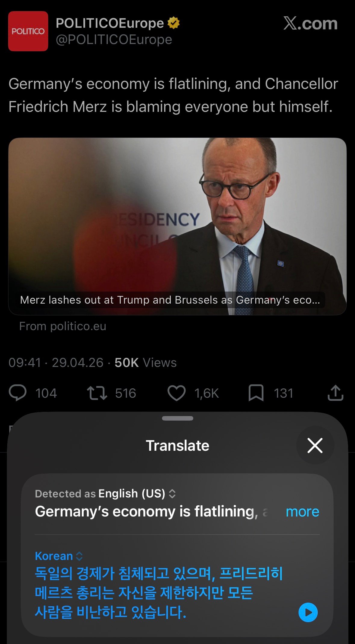This screenshot has height=644, width=355.
Task: Repost the tweet via retweet icon
Action: tap(97, 393)
